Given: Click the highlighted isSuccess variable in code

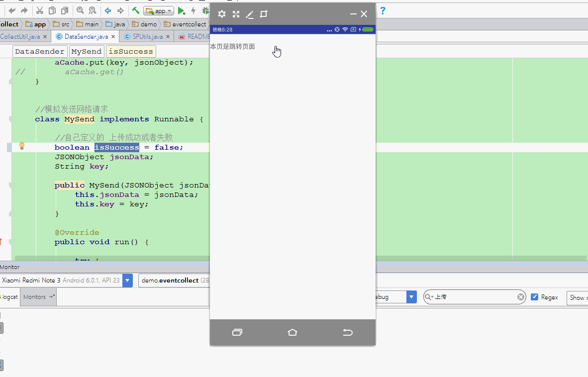Looking at the screenshot, I should 116,147.
